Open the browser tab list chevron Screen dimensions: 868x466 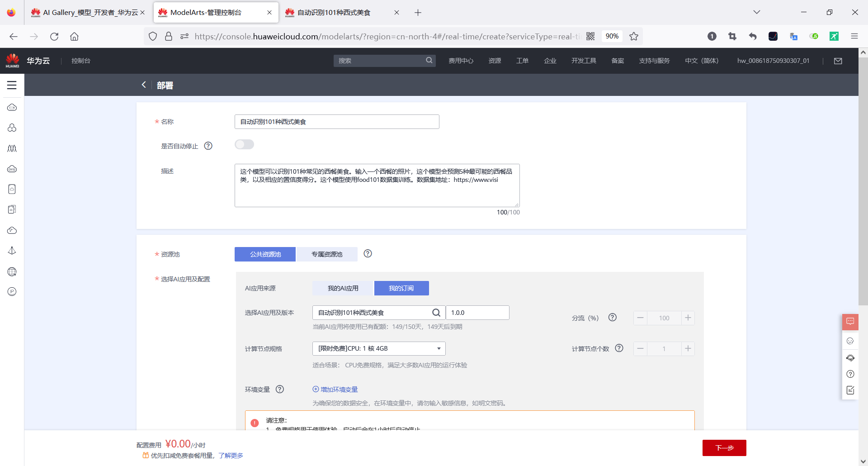point(756,12)
